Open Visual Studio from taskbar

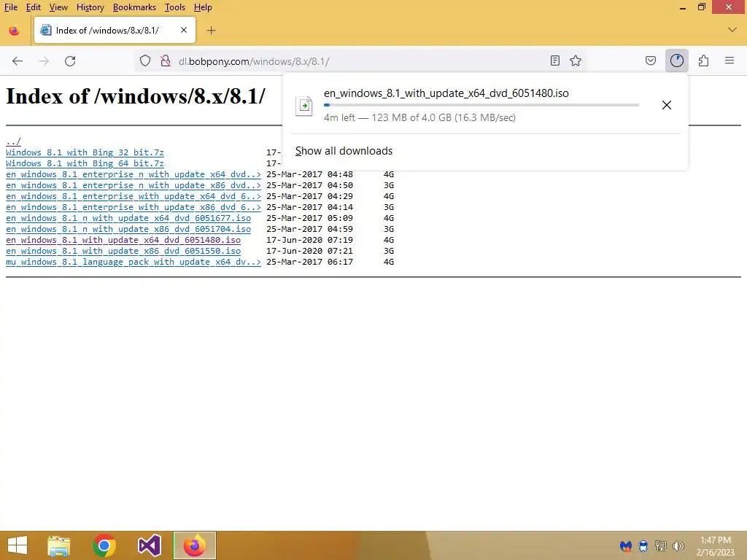pos(149,545)
